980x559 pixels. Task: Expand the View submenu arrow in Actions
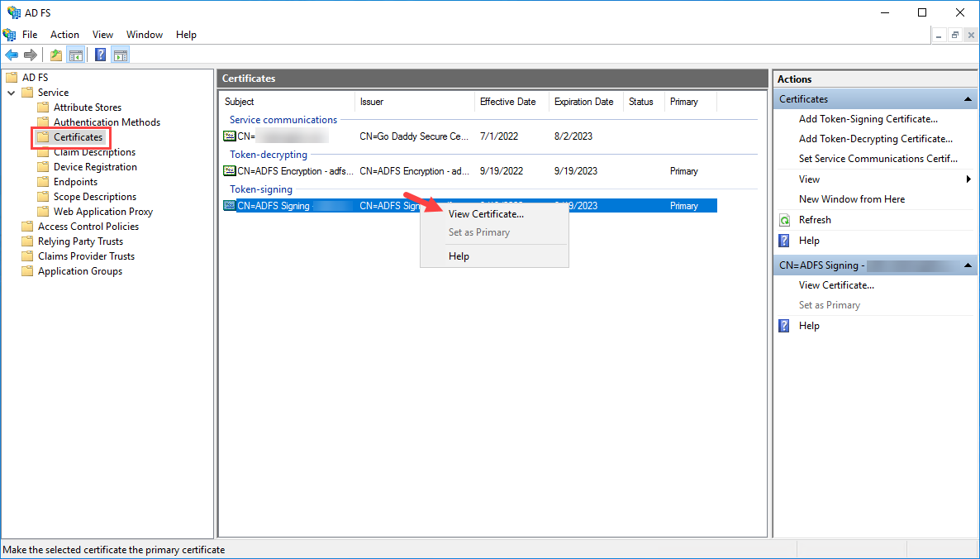968,179
